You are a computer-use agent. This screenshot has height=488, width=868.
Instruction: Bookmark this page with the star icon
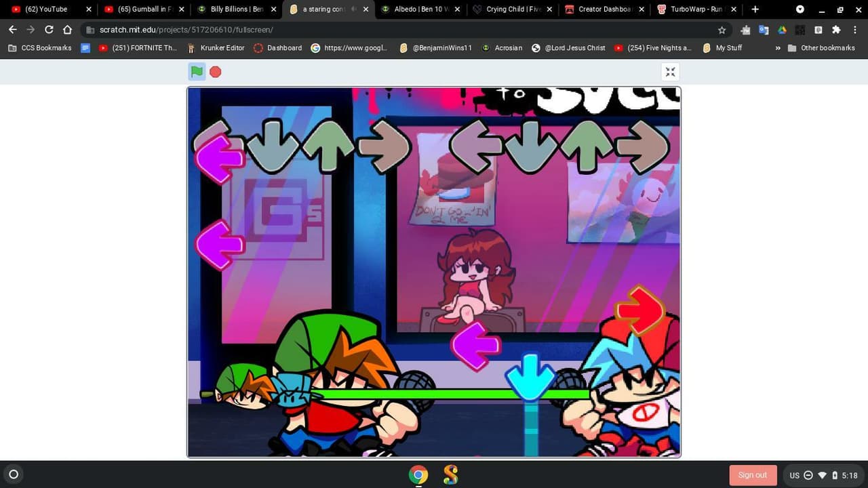[x=722, y=30]
